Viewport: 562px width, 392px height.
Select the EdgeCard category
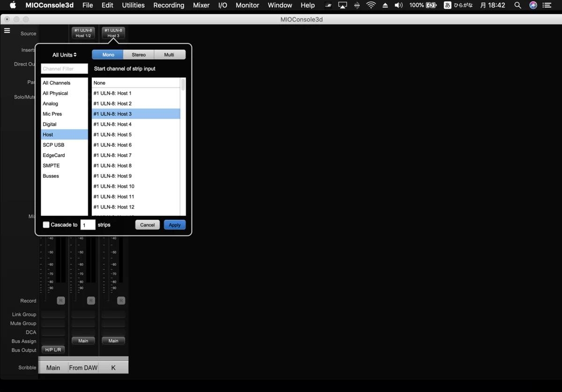(64, 155)
